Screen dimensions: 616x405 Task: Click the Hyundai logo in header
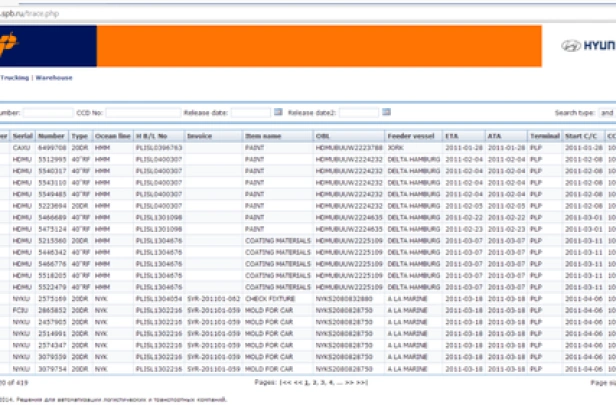[x=585, y=47]
